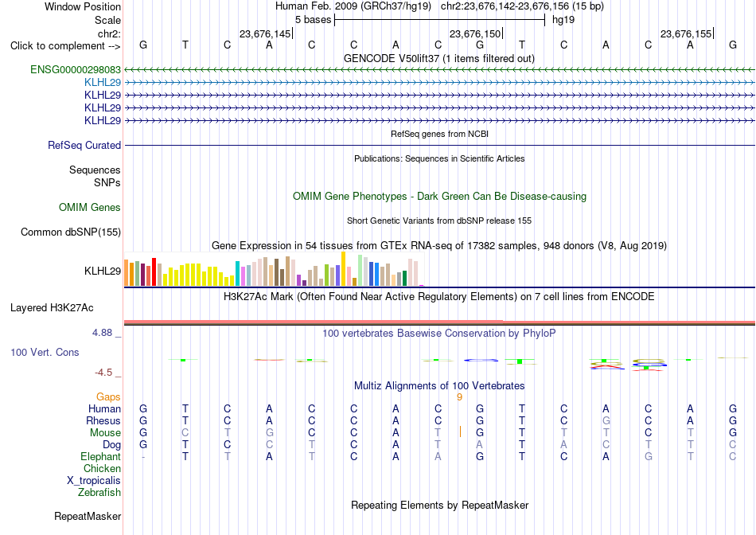
Task: Open the 100 Vert. Cons track label
Action: pos(45,352)
